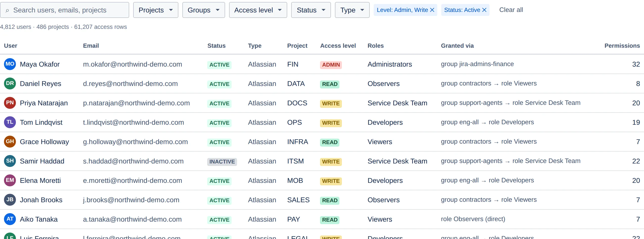
Task: Click email g.holloway@northwind-demo.com
Action: tap(135, 142)
